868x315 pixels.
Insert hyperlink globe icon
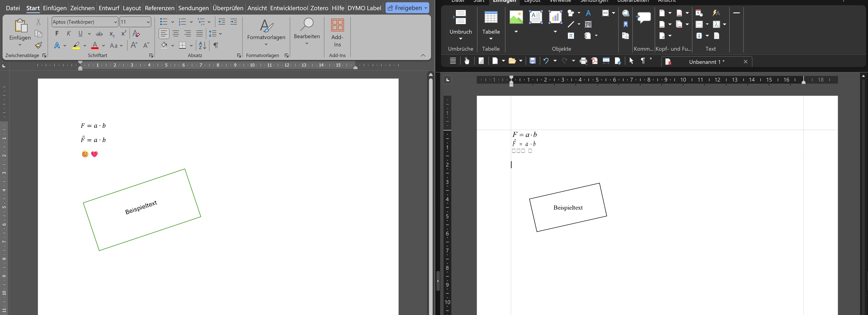click(x=626, y=13)
